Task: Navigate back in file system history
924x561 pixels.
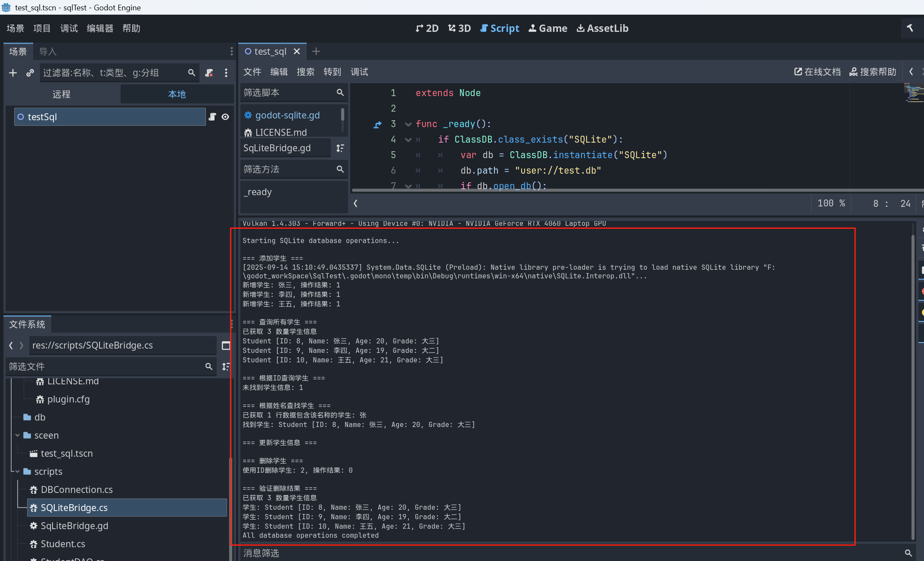Action: 11,346
